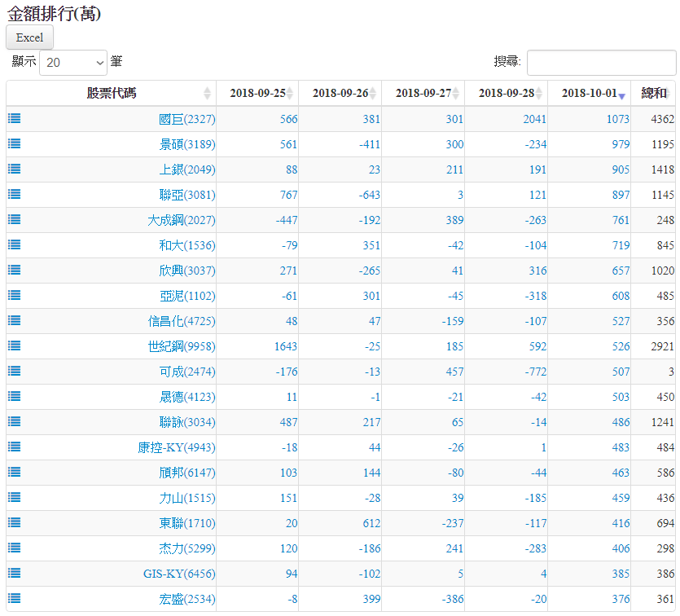This screenshot has height=616, width=680.
Task: Sort the table by the 總和 column
Action: point(653,93)
